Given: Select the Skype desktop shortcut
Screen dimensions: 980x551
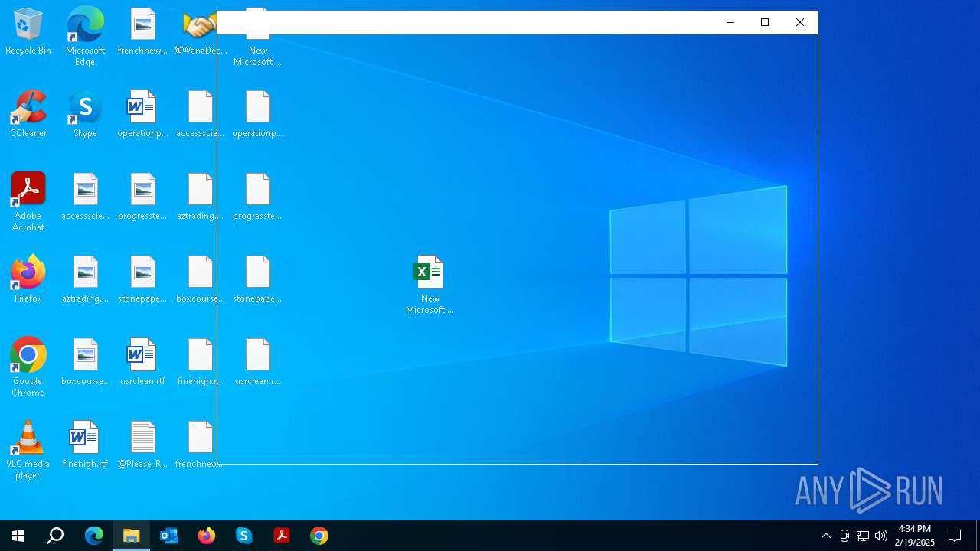Looking at the screenshot, I should [85, 114].
